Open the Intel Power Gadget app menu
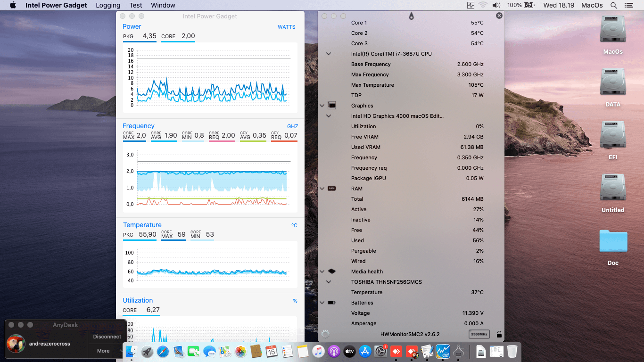Viewport: 644px width, 362px height. pos(56,5)
